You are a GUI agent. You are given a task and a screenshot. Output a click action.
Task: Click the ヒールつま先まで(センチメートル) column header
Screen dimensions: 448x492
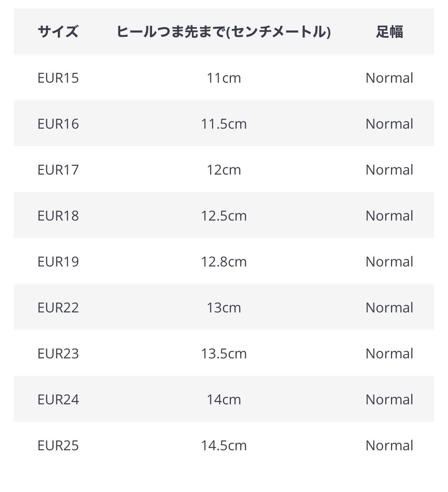click(x=224, y=31)
